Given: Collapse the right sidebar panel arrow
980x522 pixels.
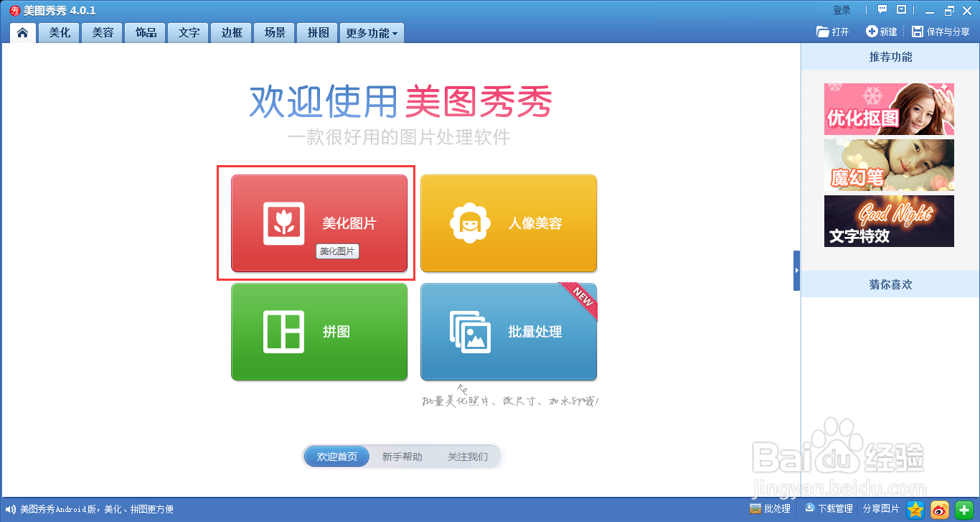Looking at the screenshot, I should tap(796, 271).
